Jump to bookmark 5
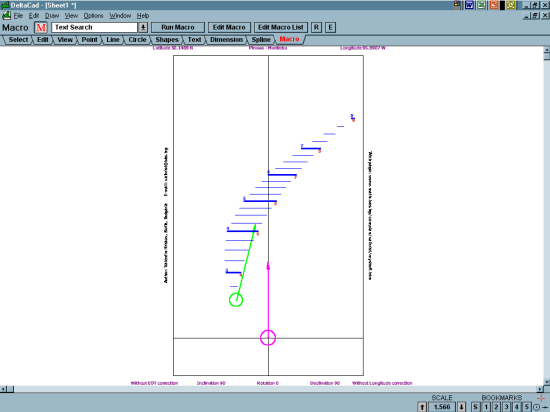 point(526,407)
